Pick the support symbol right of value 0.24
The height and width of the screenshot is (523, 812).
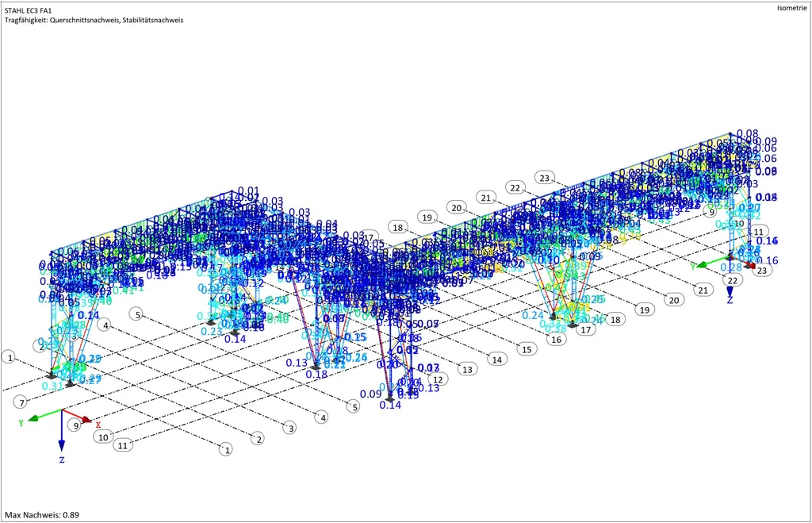click(553, 317)
